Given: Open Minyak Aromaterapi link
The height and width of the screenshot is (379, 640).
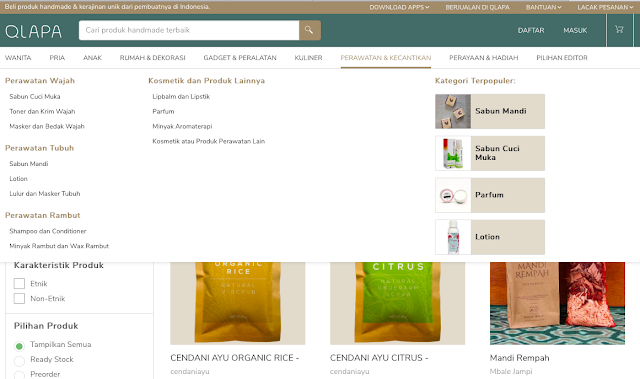Looking at the screenshot, I should (x=182, y=126).
